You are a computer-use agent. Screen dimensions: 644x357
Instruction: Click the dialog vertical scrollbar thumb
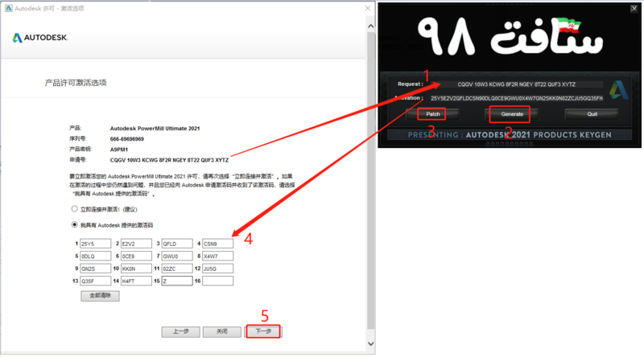370,181
